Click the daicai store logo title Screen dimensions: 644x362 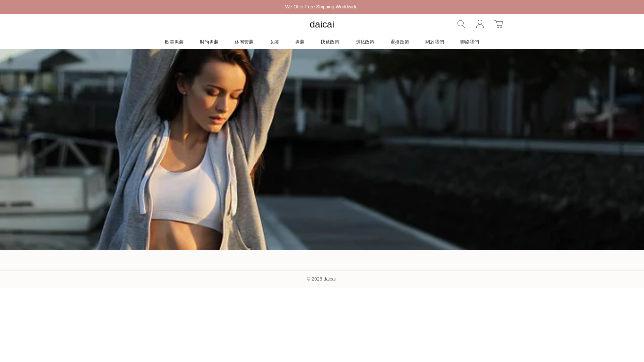pyautogui.click(x=322, y=24)
